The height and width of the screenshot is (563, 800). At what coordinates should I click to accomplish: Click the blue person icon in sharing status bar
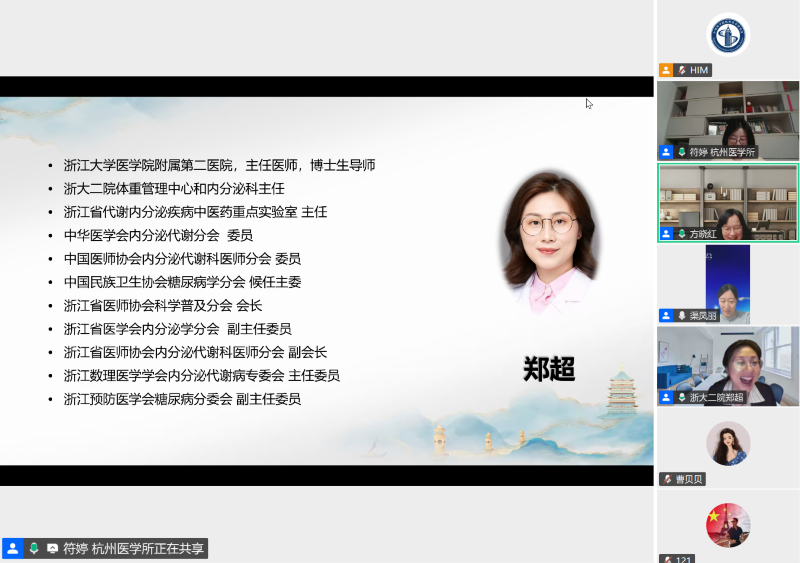point(13,548)
